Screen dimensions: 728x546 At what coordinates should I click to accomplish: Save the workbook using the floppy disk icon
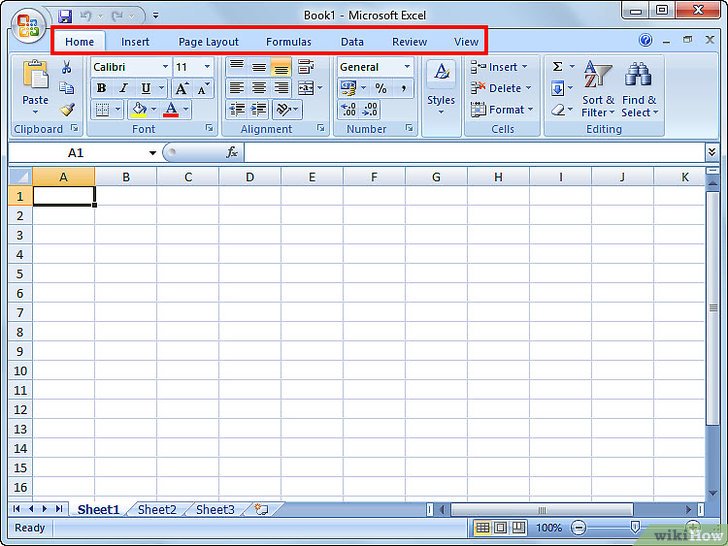(65, 16)
